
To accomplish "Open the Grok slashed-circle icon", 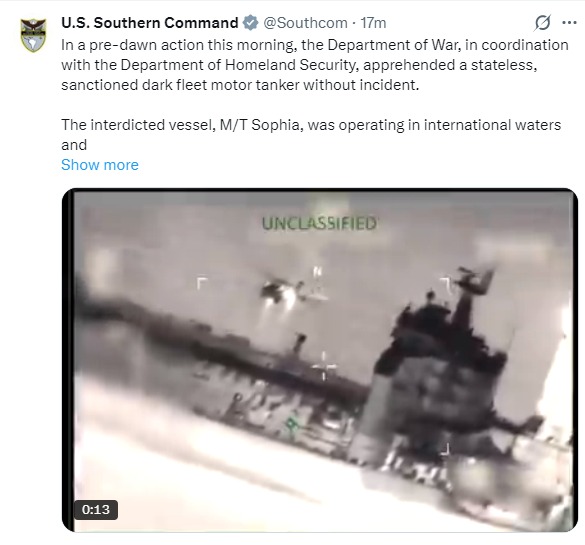I will coord(542,23).
